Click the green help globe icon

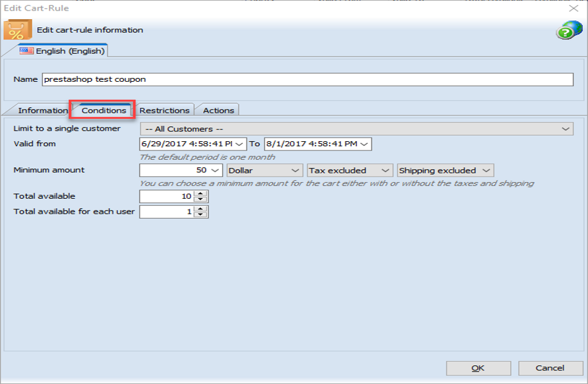pos(569,30)
